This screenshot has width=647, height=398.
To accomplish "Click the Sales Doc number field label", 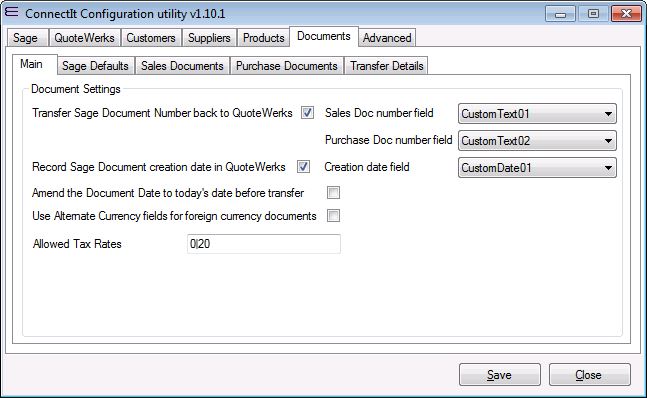I will click(x=379, y=113).
